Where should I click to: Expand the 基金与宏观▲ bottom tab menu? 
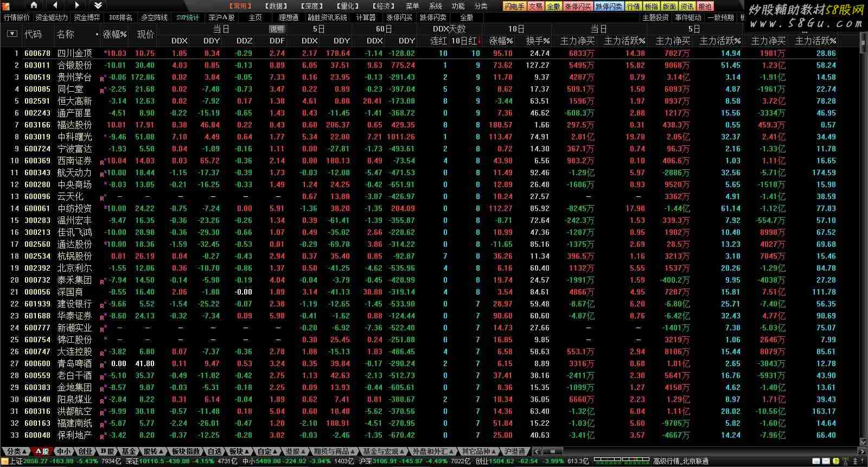[x=384, y=451]
